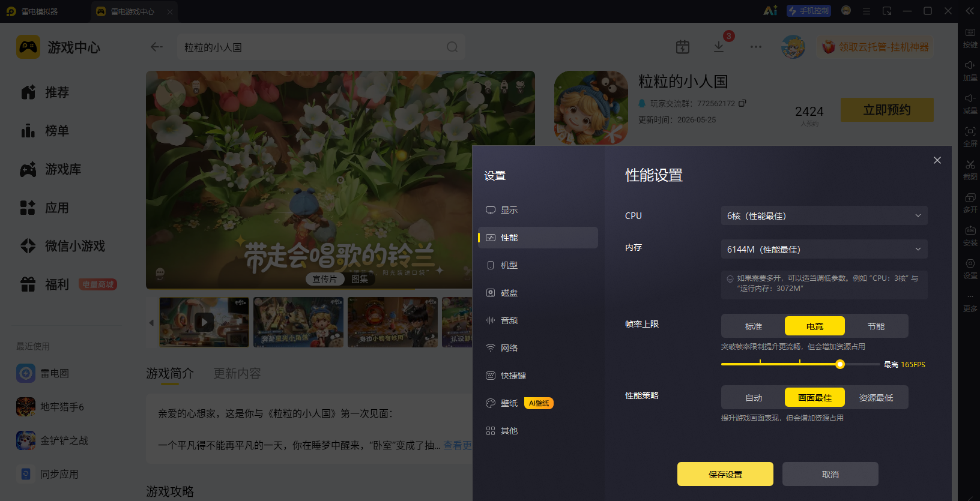The image size is (980, 501).
Task: Open the calendar check-in icon
Action: (x=683, y=47)
